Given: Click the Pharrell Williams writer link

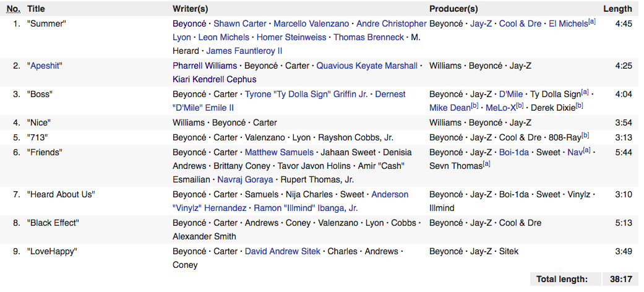Looking at the screenshot, I should pos(204,66).
